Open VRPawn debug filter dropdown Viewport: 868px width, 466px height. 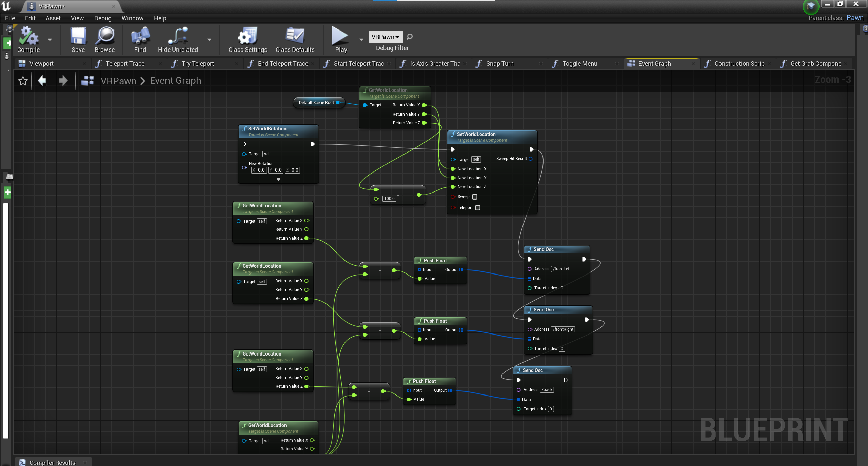[386, 37]
